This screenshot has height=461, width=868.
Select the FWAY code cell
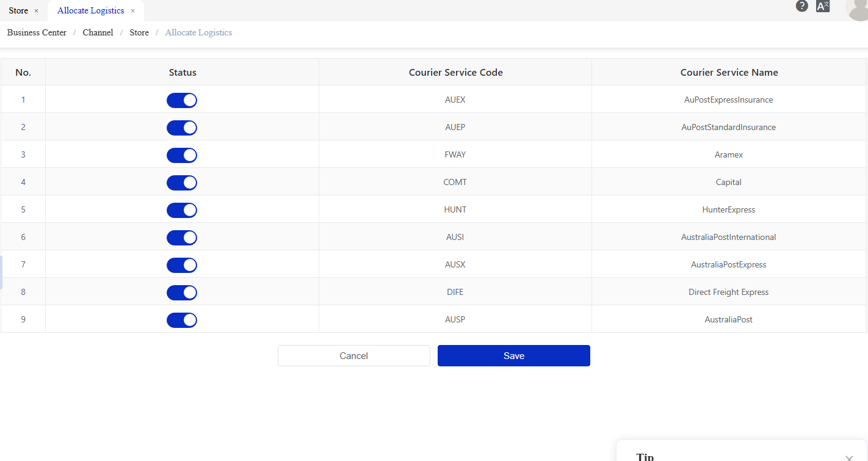pyautogui.click(x=455, y=154)
